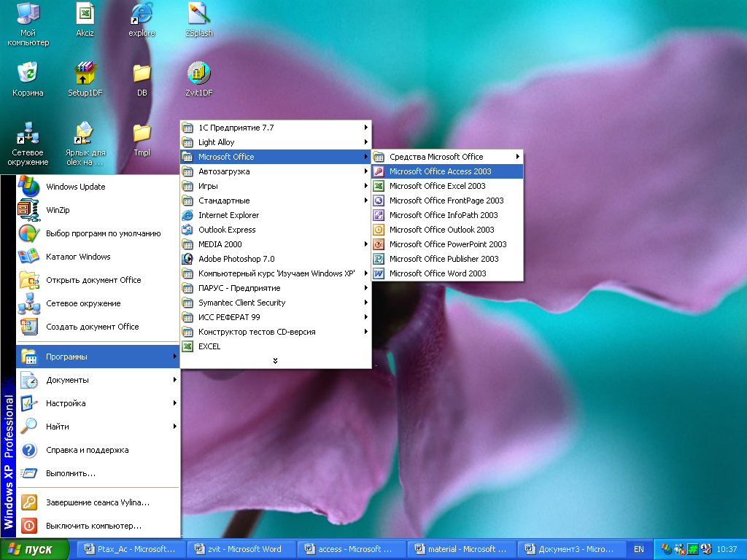Open the Tmpl folder on desktop

tap(142, 139)
